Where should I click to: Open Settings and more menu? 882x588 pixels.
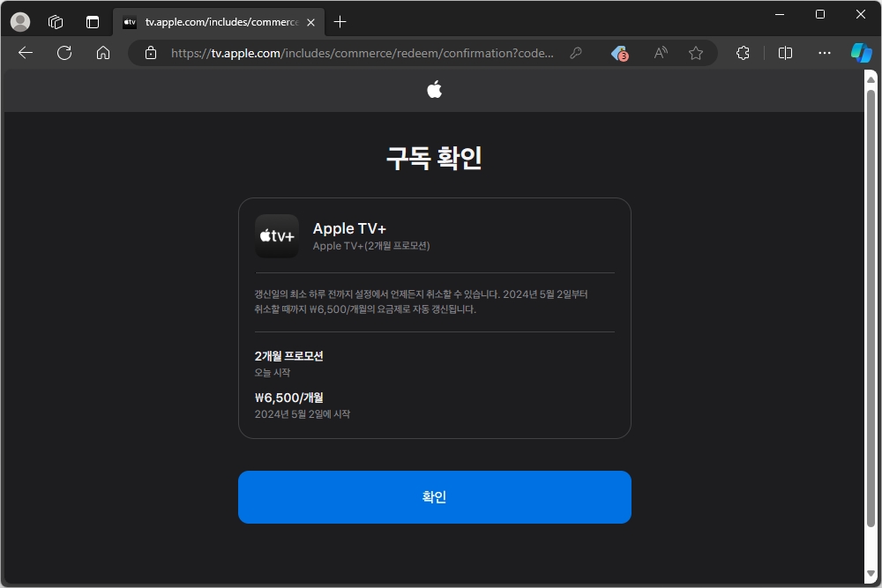pyautogui.click(x=824, y=53)
